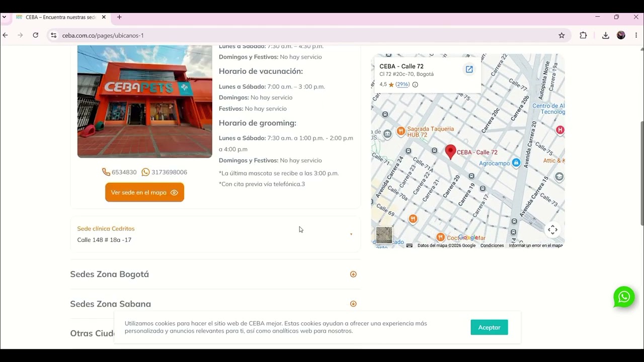Click Informar un error en el mapa
644x362 pixels.
point(536,245)
